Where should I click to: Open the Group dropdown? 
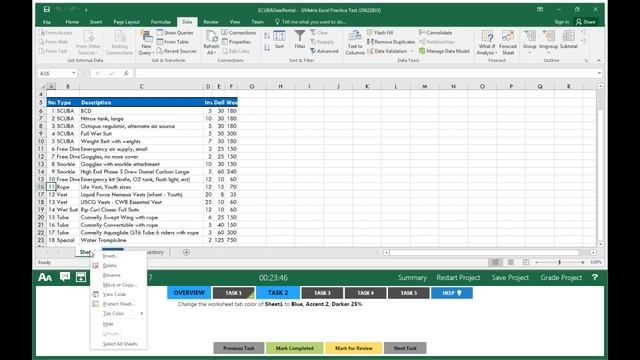(x=529, y=53)
